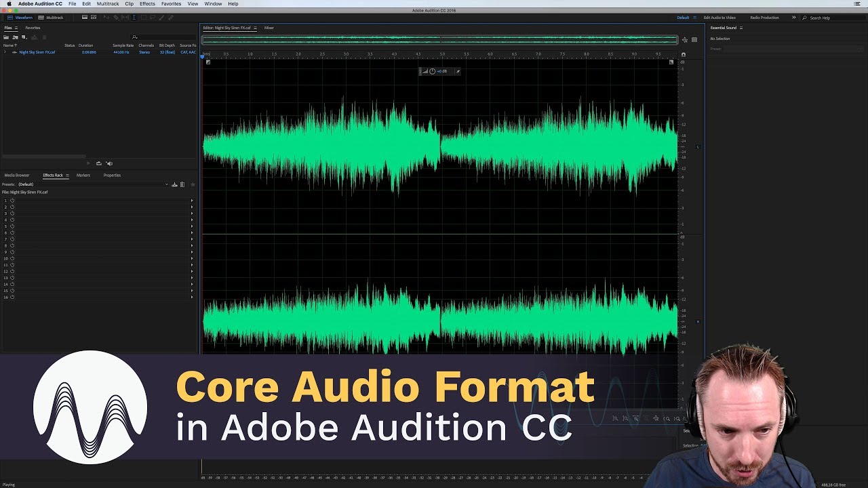Viewport: 868px width, 488px height.
Task: Show spectral pitch display icon
Action: click(94, 17)
